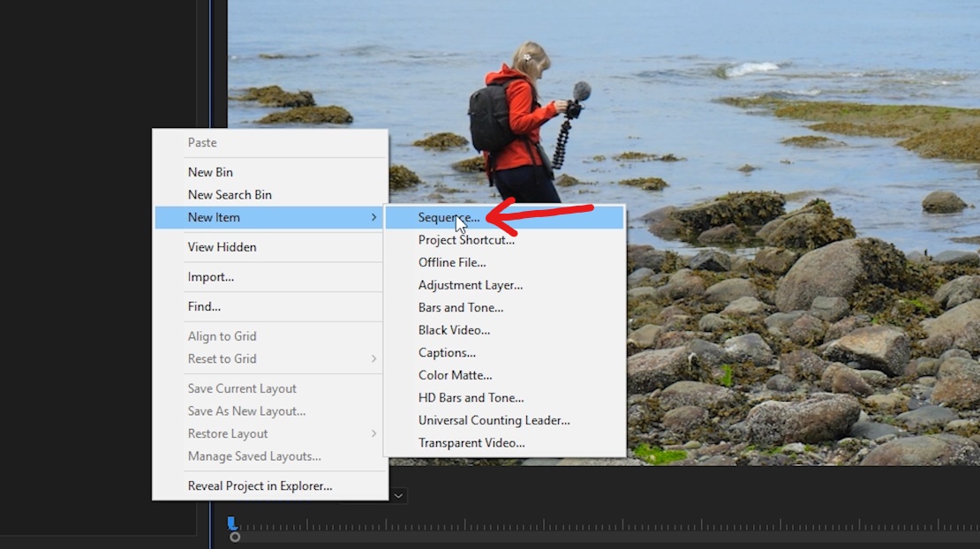Viewport: 980px width, 549px height.
Task: Click the blue playhead marker on ruler
Action: pos(232,523)
